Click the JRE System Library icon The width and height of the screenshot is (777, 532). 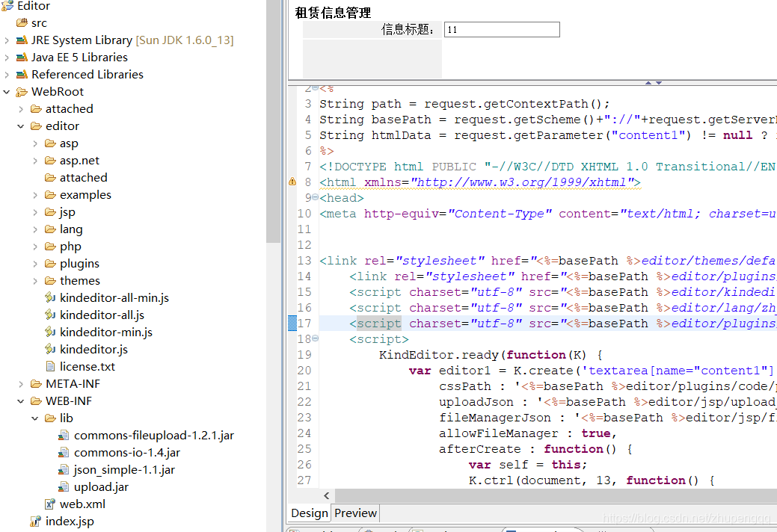pos(22,40)
